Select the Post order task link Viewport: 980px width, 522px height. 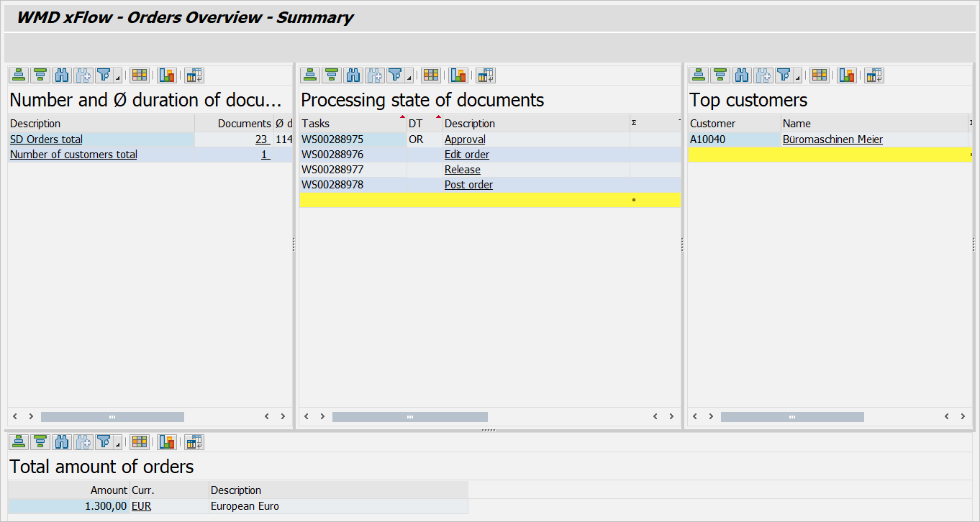point(468,185)
